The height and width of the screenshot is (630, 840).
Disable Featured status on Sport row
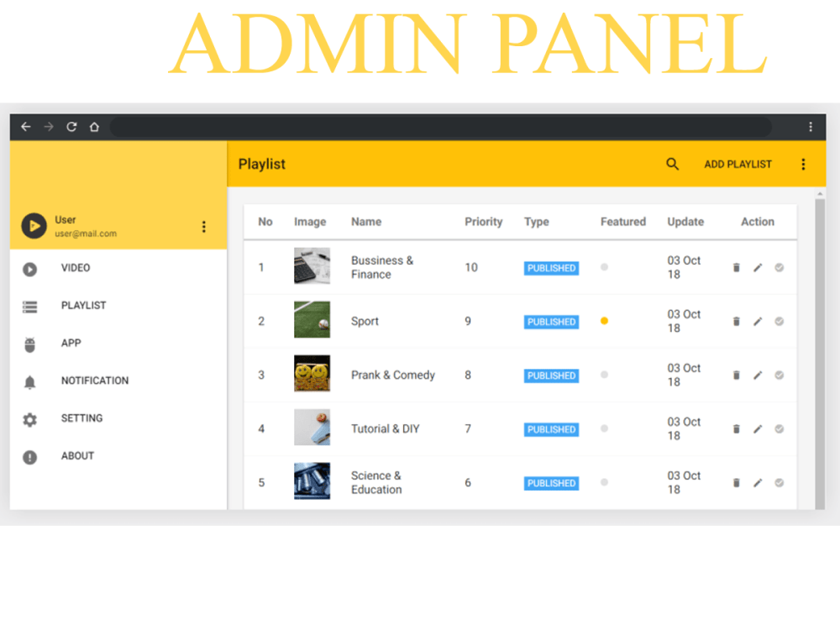(x=604, y=321)
